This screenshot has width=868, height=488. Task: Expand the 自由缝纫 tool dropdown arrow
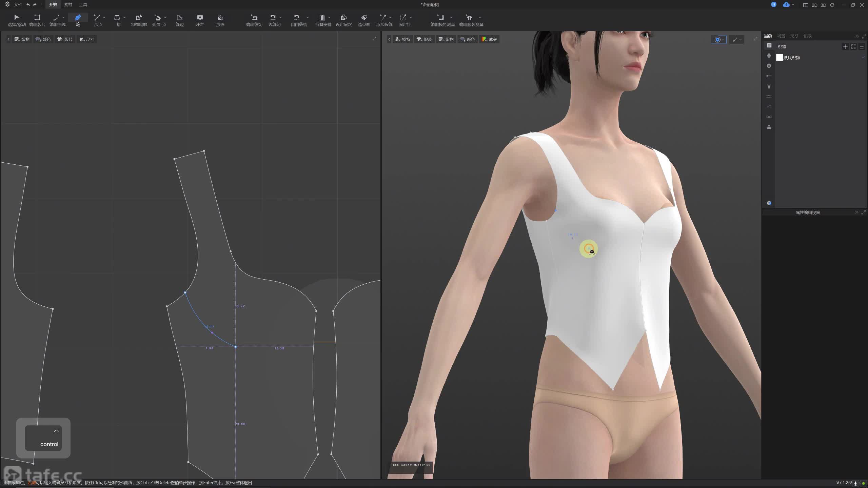[308, 17]
